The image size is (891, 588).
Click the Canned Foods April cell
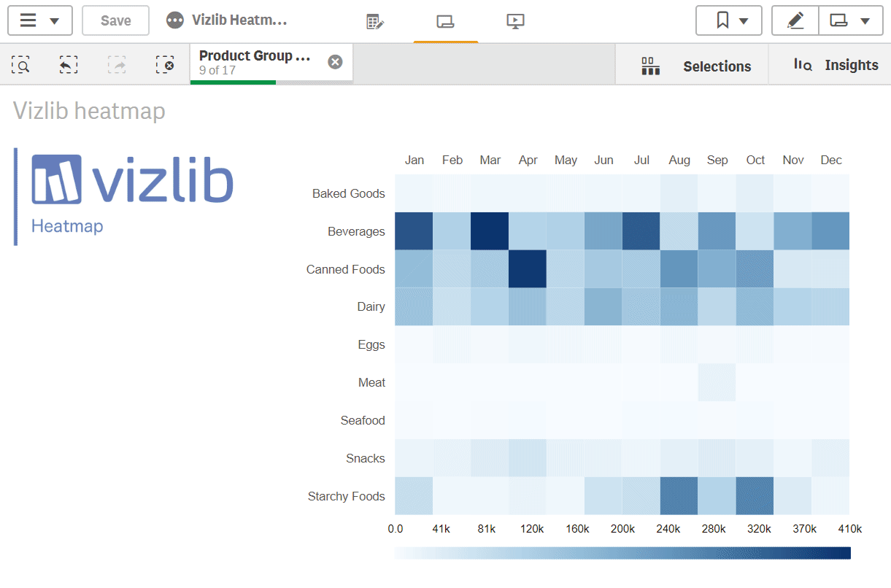(x=528, y=269)
